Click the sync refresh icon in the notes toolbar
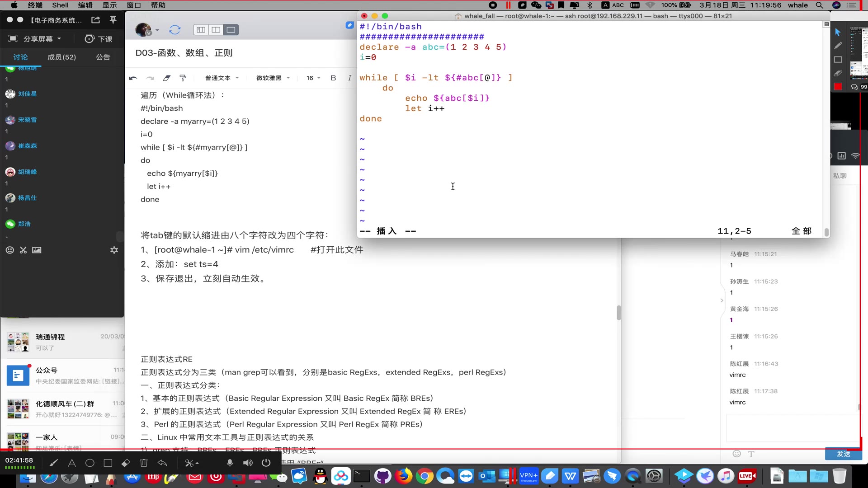This screenshot has height=488, width=868. tap(175, 30)
